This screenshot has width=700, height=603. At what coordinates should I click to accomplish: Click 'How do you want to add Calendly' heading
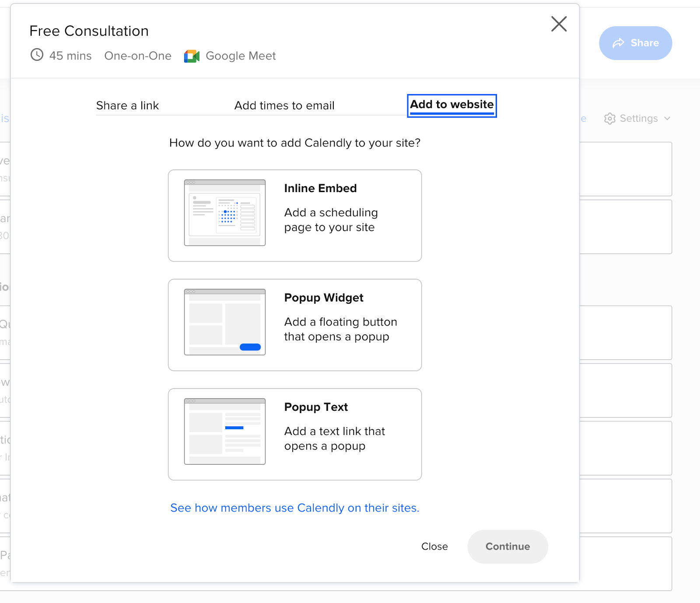click(295, 143)
